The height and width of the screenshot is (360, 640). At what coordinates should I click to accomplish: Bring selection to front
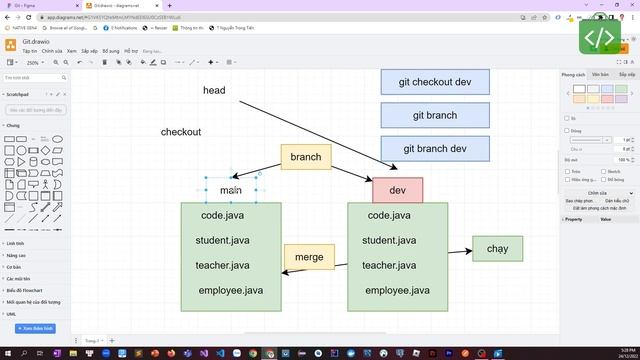118,62
